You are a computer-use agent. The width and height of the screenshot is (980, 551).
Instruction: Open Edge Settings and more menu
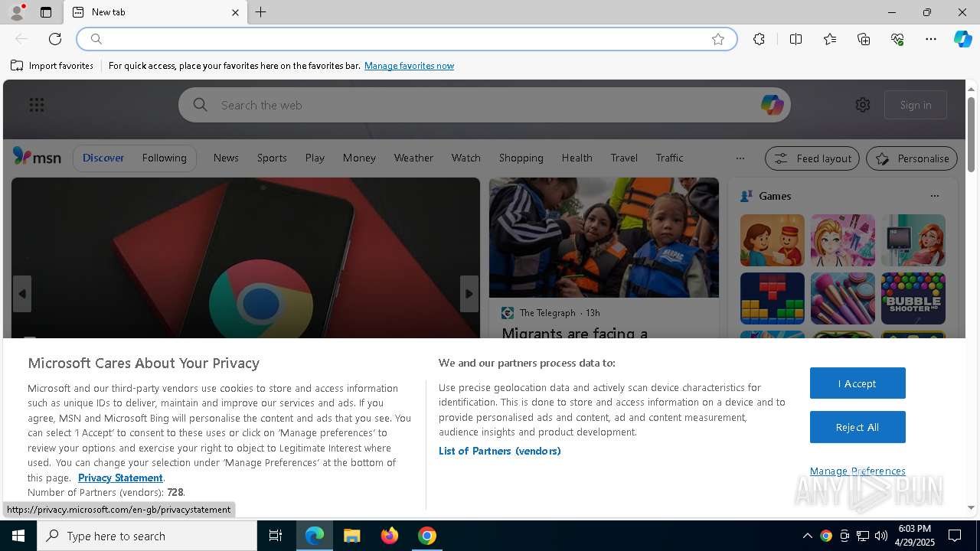[931, 39]
